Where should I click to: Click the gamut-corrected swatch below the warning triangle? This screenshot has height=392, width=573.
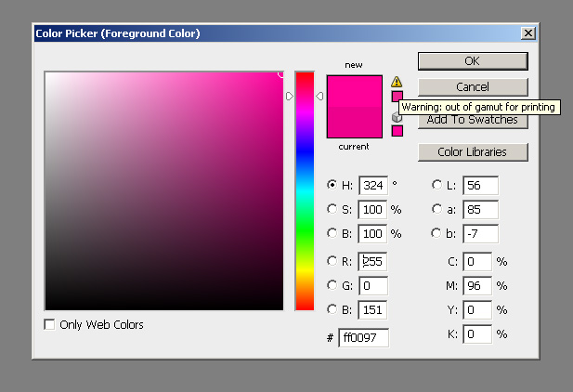click(x=397, y=97)
